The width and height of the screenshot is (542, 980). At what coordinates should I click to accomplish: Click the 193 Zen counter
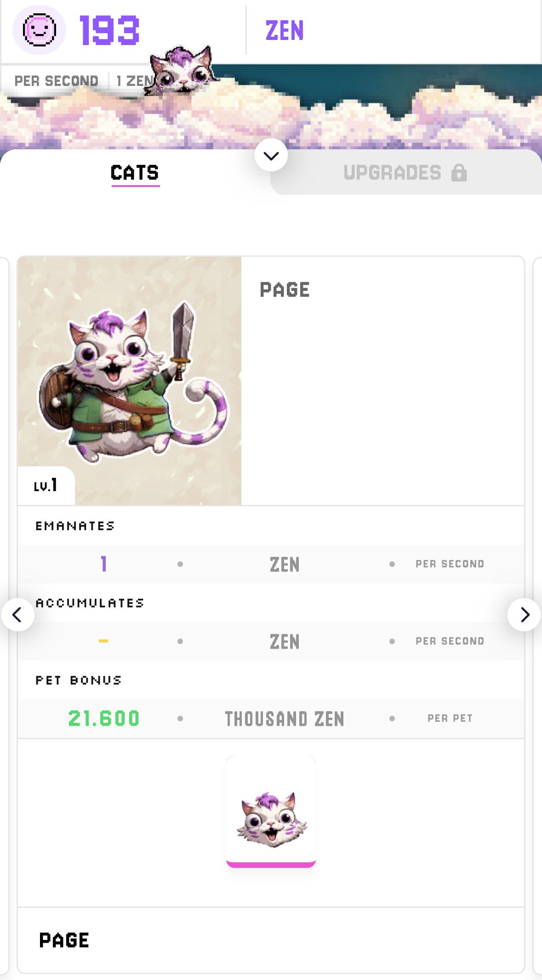tap(109, 30)
